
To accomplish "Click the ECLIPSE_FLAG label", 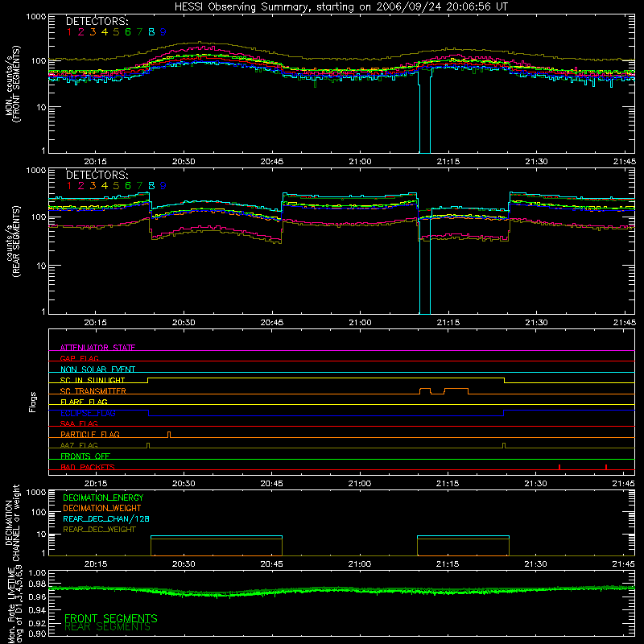I will point(88,413).
